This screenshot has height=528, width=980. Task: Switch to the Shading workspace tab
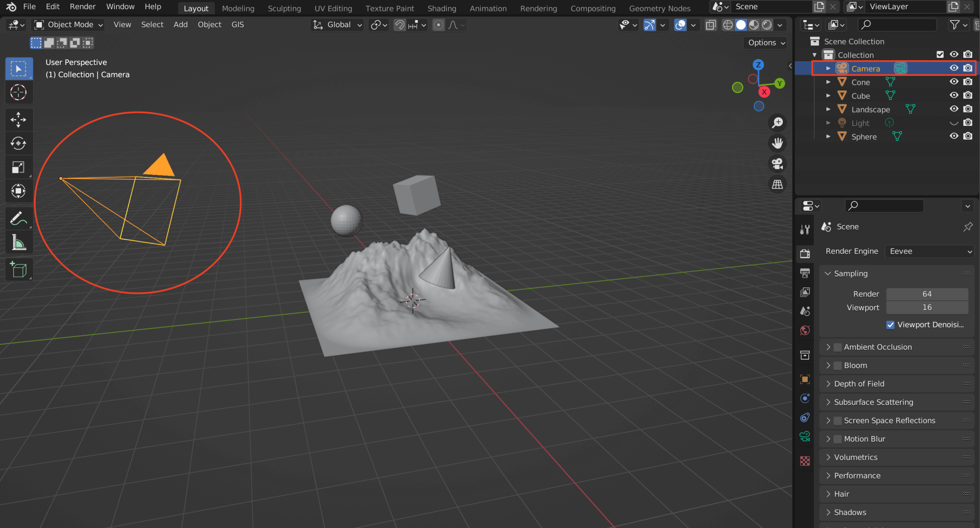[442, 8]
